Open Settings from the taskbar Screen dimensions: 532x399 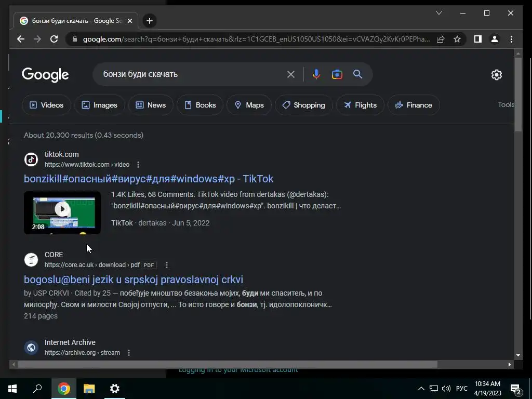click(115, 389)
